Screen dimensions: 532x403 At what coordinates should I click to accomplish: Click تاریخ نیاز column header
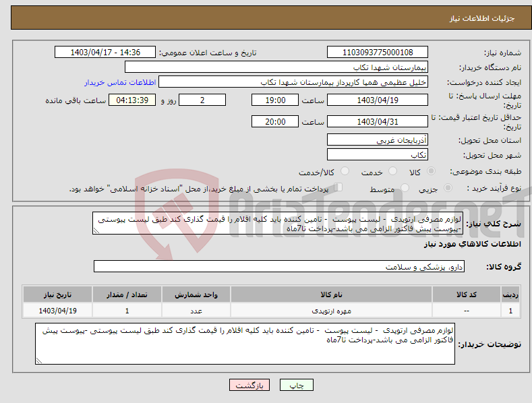[58, 294]
